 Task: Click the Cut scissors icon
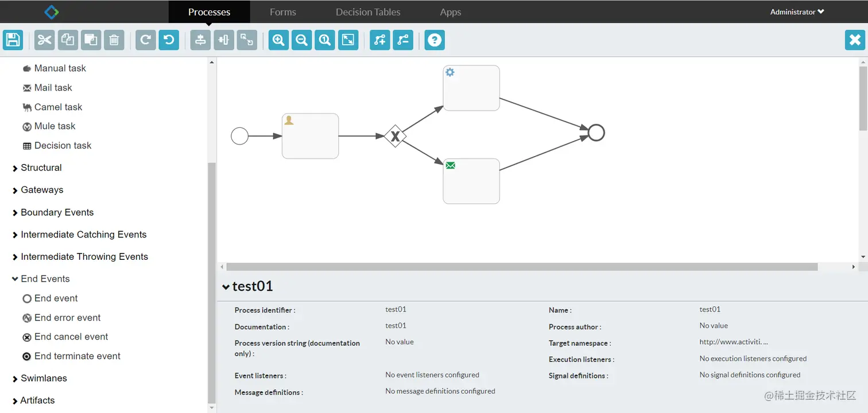[x=44, y=40]
